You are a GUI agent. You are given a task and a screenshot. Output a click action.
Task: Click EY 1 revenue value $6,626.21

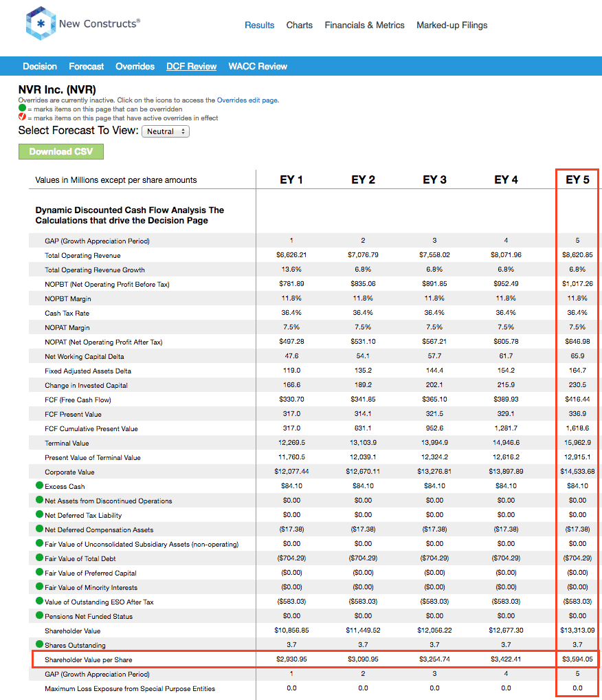(x=291, y=255)
